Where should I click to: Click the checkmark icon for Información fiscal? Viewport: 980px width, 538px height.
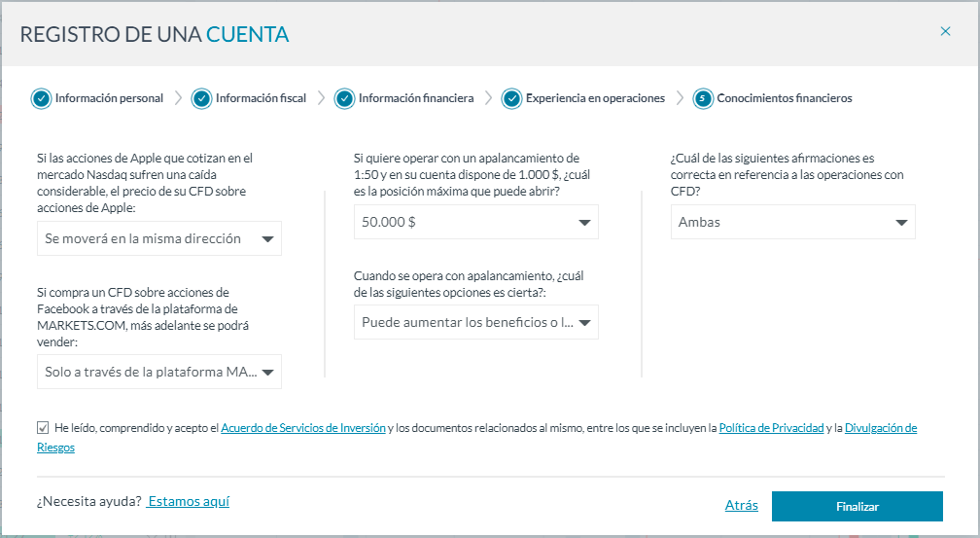[201, 99]
